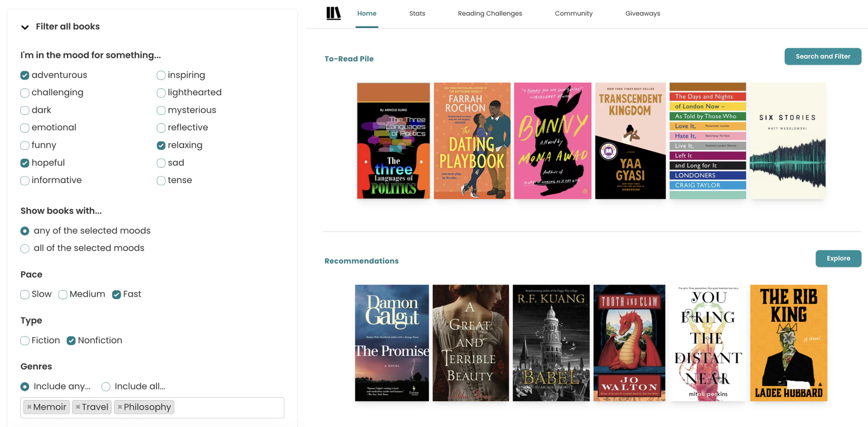Enable the dark mood checkbox
The width and height of the screenshot is (868, 427).
pos(25,110)
